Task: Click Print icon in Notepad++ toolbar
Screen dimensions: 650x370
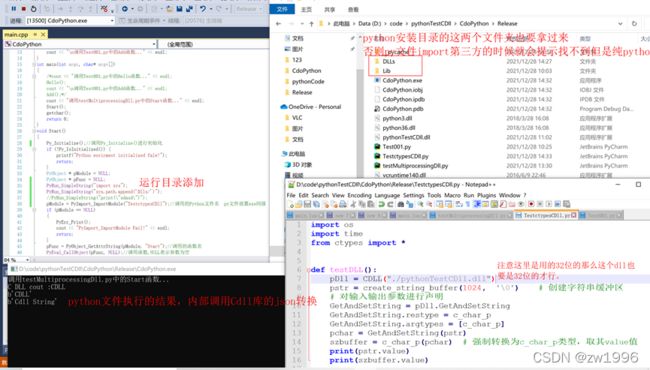Action: pyautogui.click(x=343, y=204)
